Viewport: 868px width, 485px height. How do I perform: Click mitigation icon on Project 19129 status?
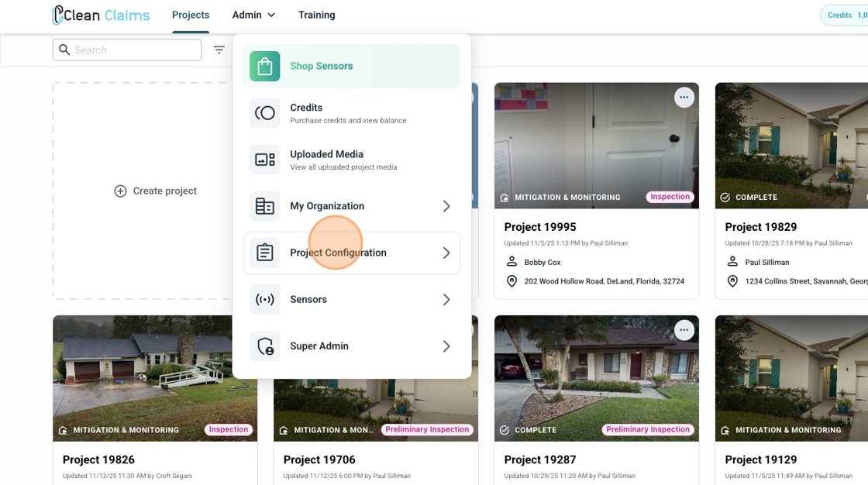point(725,430)
